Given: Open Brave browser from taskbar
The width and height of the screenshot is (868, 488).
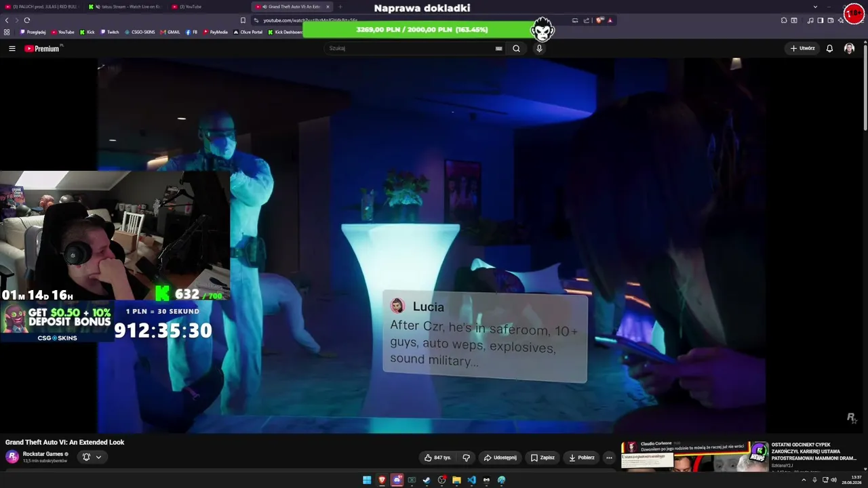Looking at the screenshot, I should [382, 480].
